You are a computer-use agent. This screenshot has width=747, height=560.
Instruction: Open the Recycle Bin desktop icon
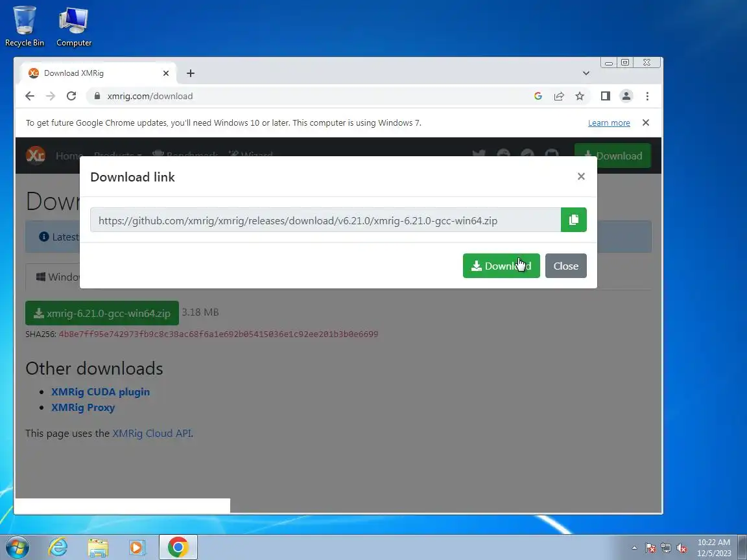tap(24, 26)
